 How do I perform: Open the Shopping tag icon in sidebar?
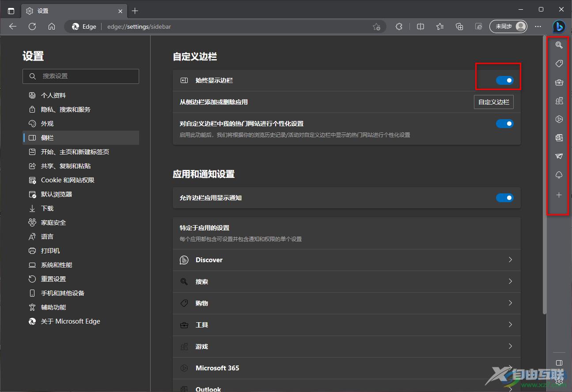(x=559, y=64)
